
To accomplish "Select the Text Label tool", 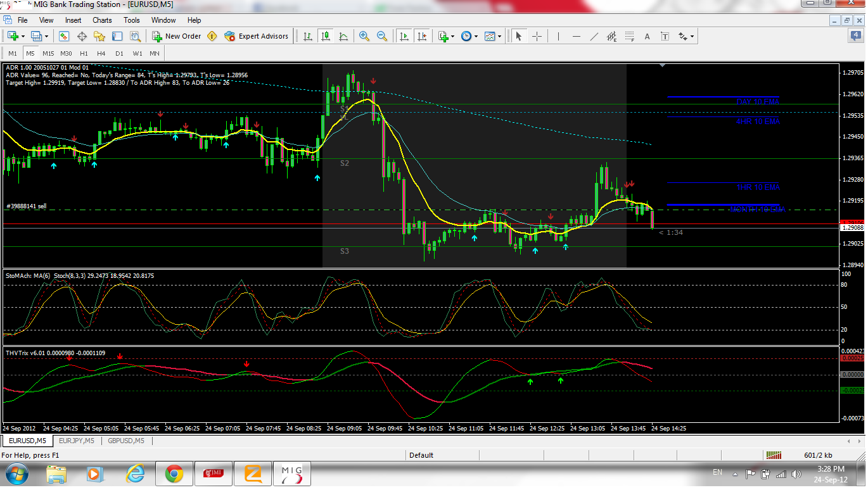I will [x=665, y=36].
